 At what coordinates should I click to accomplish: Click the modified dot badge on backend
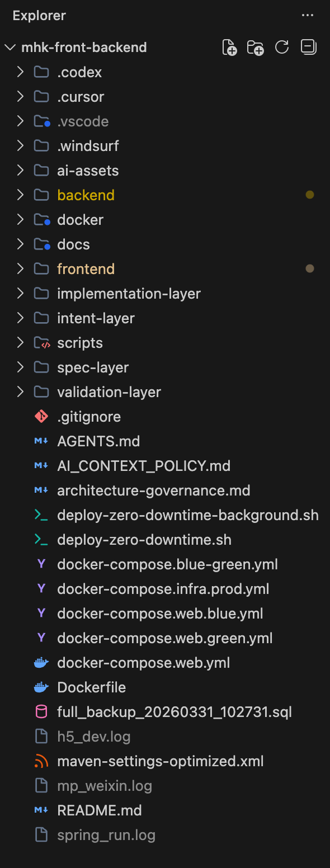click(310, 195)
